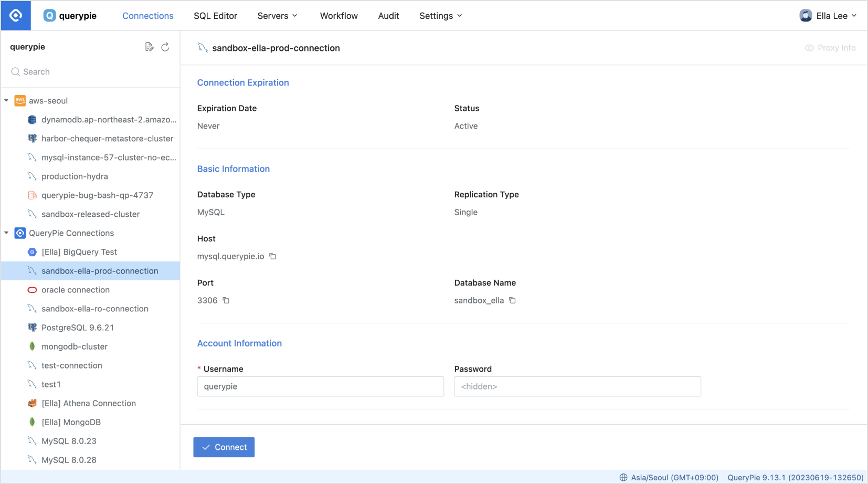This screenshot has width=868, height=484.
Task: Click the Connect button
Action: pos(224,447)
